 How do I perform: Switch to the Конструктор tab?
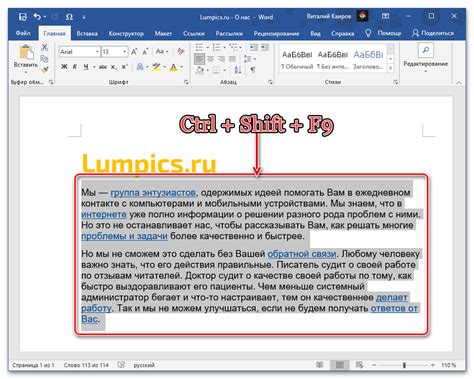pos(126,33)
